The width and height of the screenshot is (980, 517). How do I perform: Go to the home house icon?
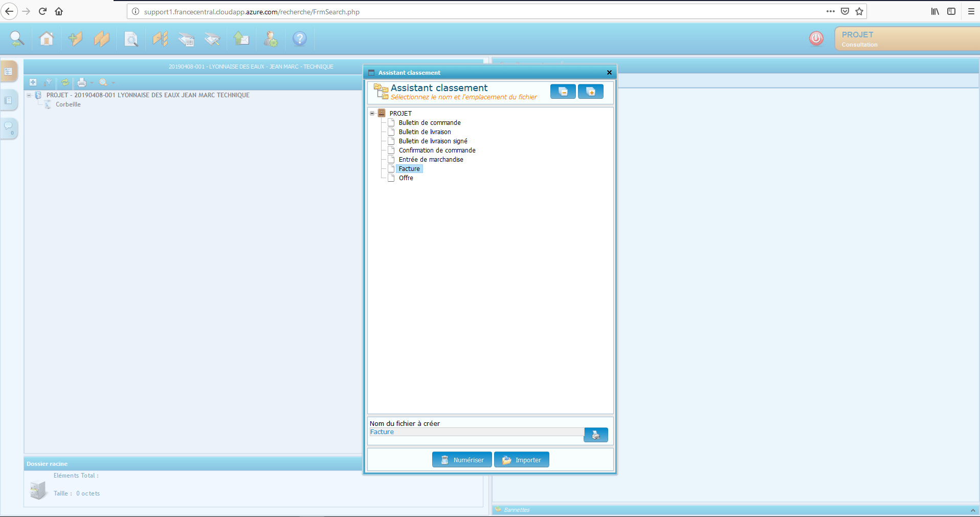(x=47, y=39)
